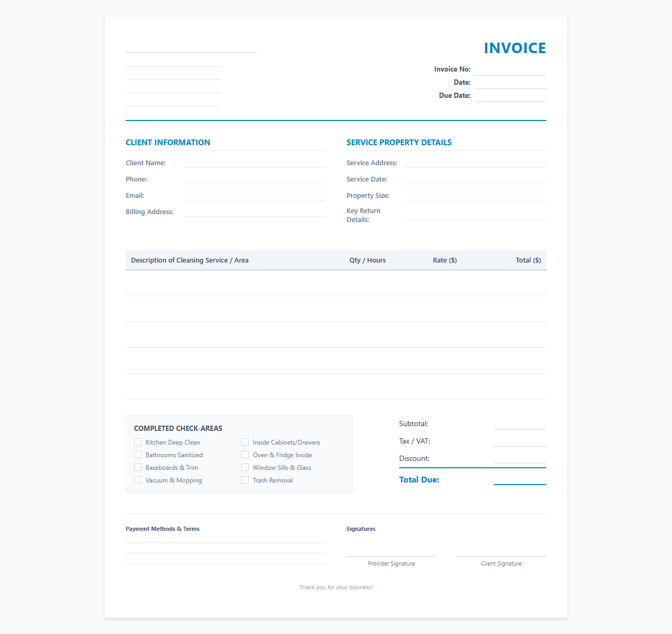Click the Total Due amount field
Screen dimensions: 672x634
pyautogui.click(x=520, y=479)
